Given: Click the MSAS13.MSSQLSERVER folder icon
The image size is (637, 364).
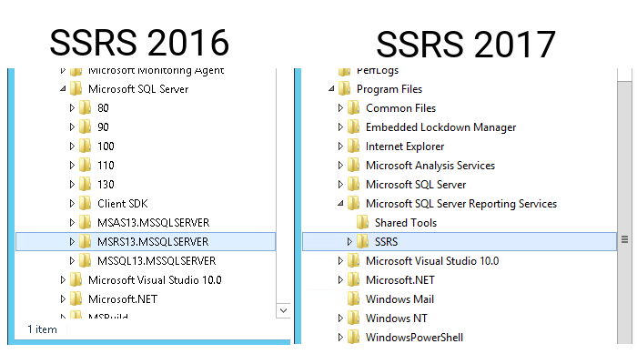Looking at the screenshot, I should point(85,222).
